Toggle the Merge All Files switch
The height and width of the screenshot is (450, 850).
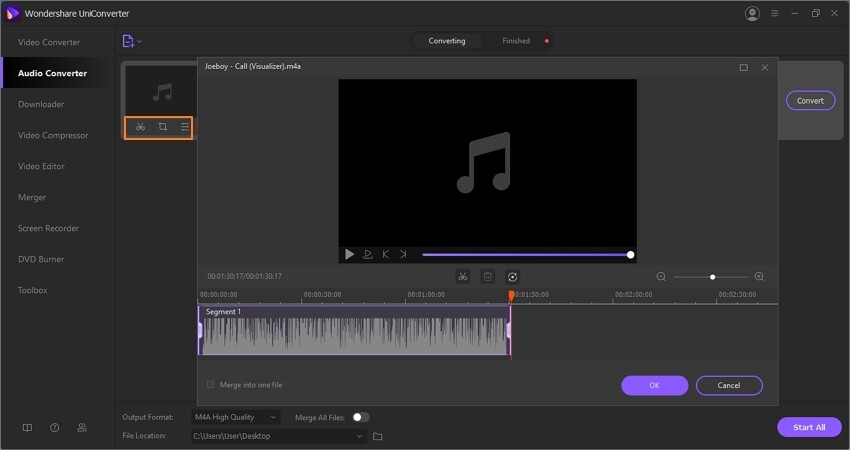pos(361,417)
